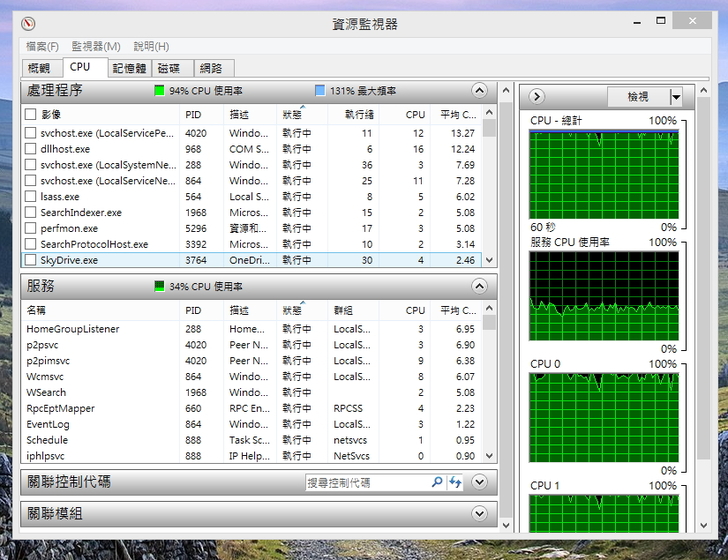Screen dimensions: 728x560
Task: Enable the dllhost.exe checkbox
Action: (x=31, y=149)
